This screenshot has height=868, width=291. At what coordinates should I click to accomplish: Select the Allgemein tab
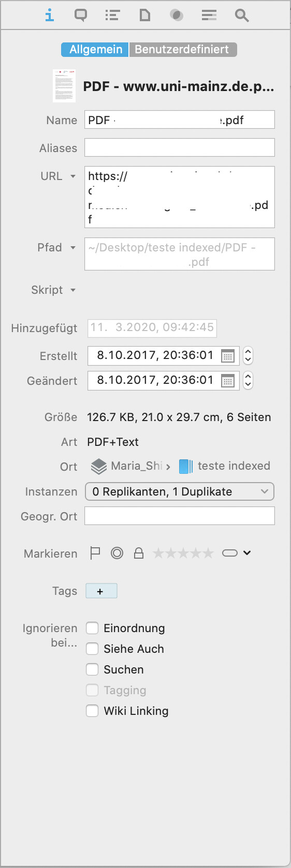click(95, 49)
